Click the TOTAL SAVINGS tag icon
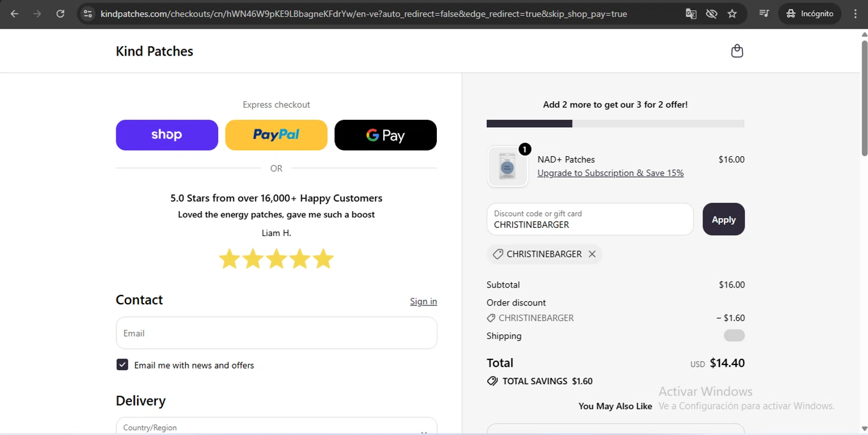The width and height of the screenshot is (868, 435). pyautogui.click(x=492, y=381)
